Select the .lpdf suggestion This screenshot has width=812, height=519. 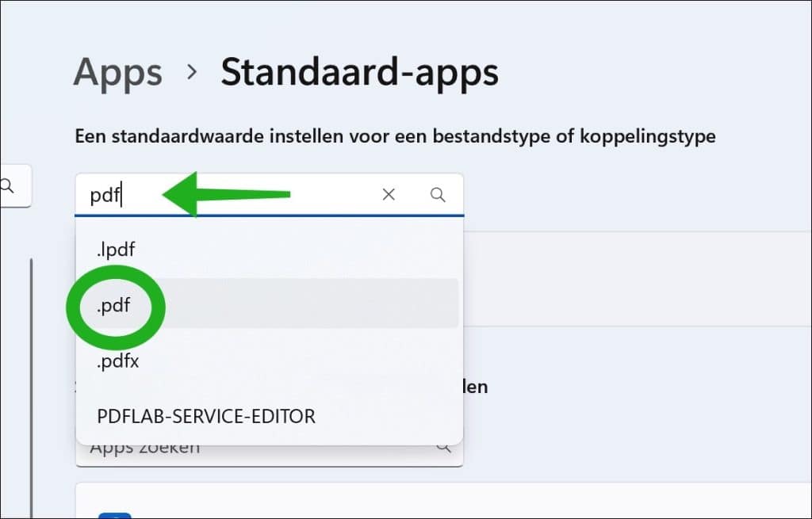point(267,250)
